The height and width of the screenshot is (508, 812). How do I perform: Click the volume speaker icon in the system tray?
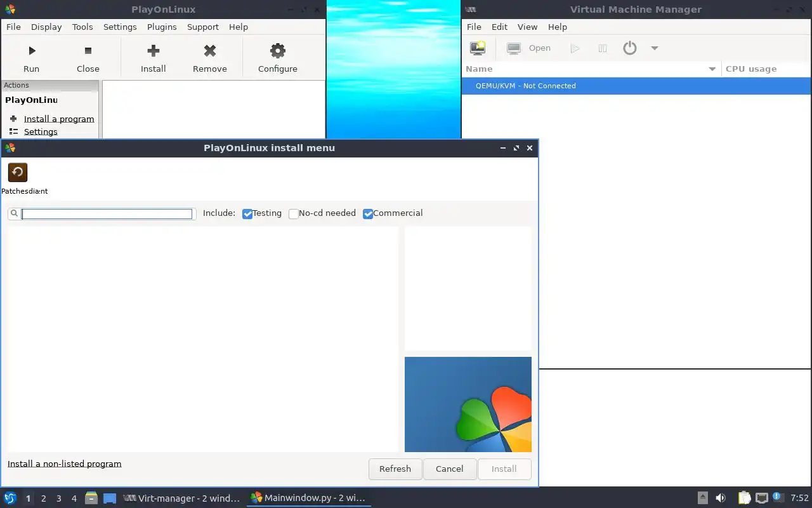[x=721, y=498]
